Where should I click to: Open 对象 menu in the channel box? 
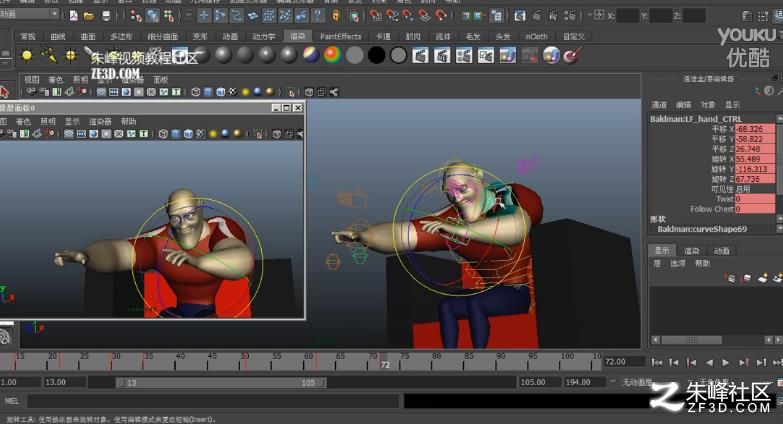(708, 105)
